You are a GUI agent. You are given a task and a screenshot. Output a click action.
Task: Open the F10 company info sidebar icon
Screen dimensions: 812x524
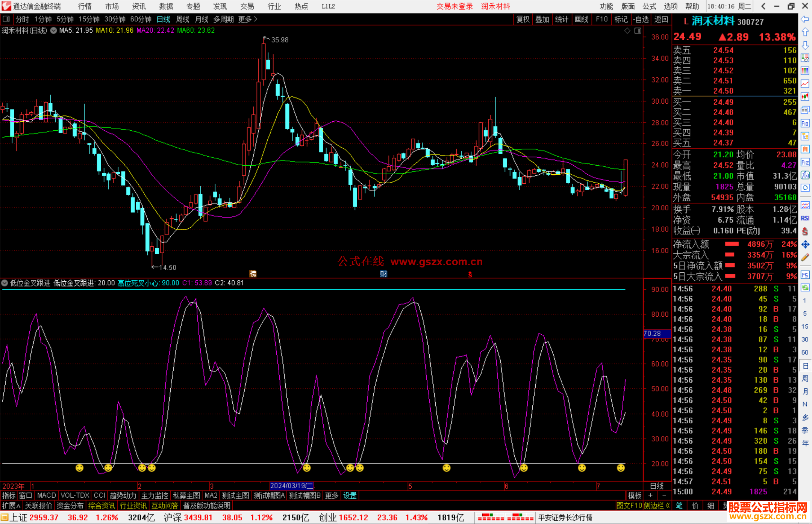click(x=805, y=123)
